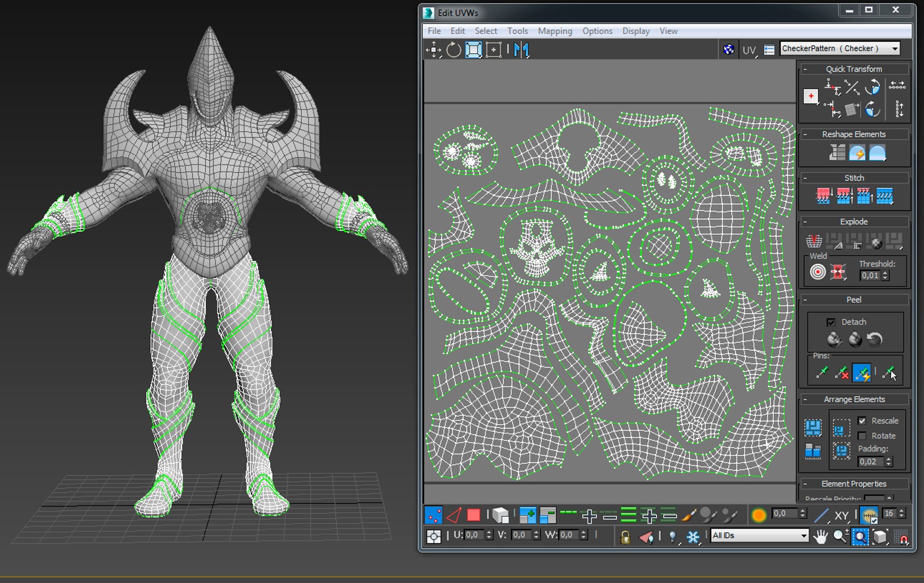This screenshot has height=583, width=924.
Task: Click the UV coordinate display button
Action: coord(749,50)
